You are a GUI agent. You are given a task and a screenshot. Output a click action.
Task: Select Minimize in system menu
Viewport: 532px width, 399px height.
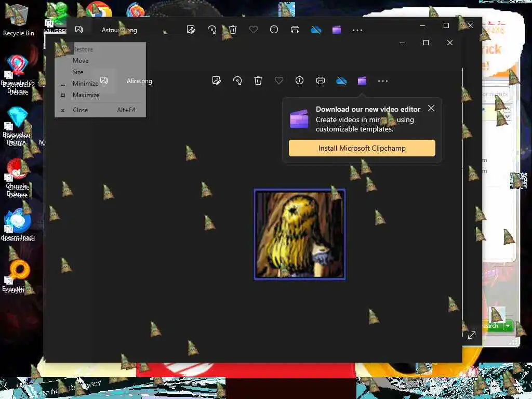100,84
